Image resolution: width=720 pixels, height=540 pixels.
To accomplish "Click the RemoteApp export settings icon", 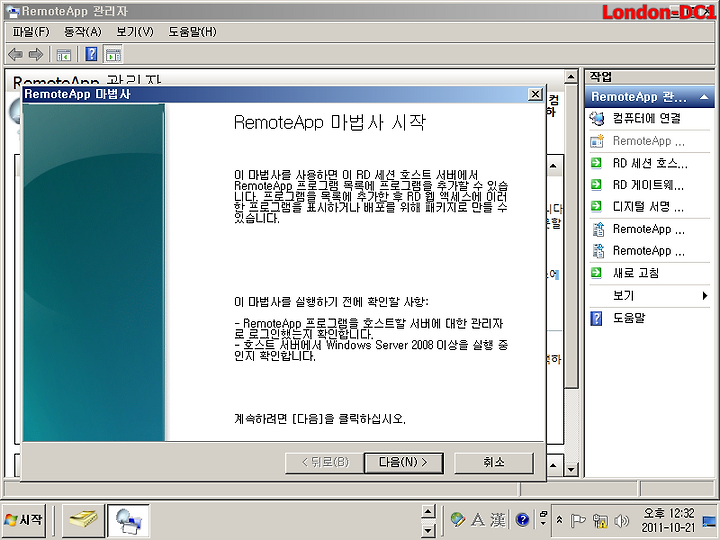I will point(598,229).
